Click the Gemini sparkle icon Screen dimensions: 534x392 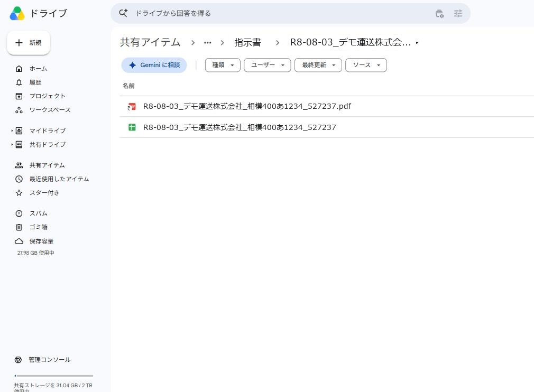[x=133, y=65]
